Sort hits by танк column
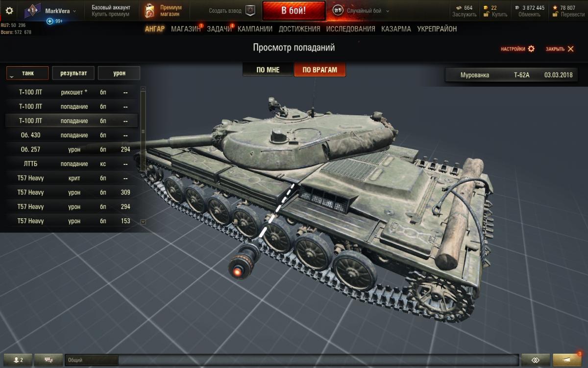The width and height of the screenshot is (588, 368). click(x=27, y=73)
